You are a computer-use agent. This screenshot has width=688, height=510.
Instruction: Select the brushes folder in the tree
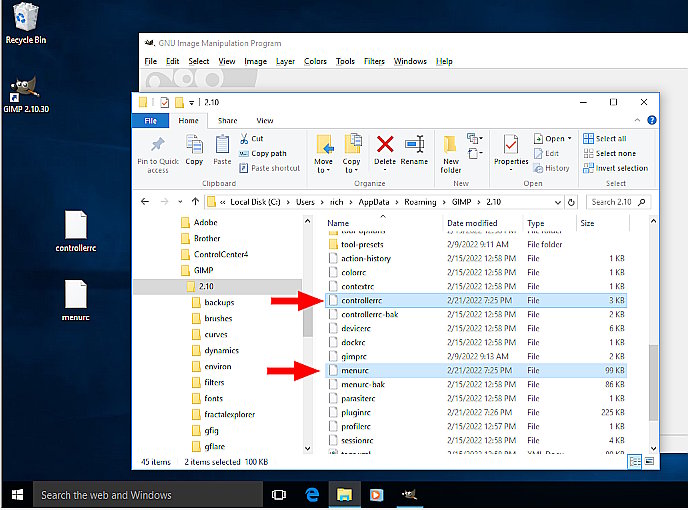coord(218,318)
